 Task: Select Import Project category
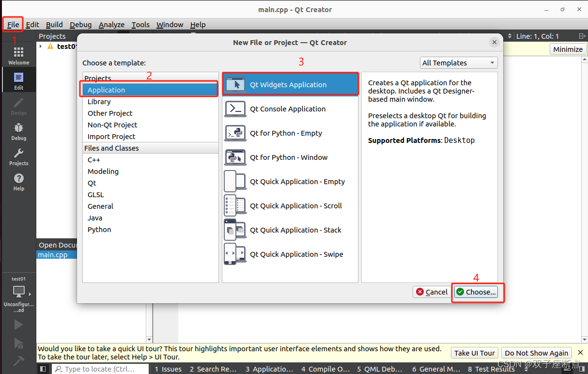151,136
